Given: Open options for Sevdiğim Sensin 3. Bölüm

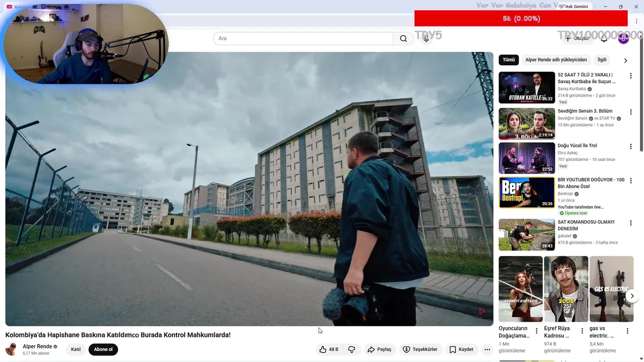Looking at the screenshot, I should (630, 112).
